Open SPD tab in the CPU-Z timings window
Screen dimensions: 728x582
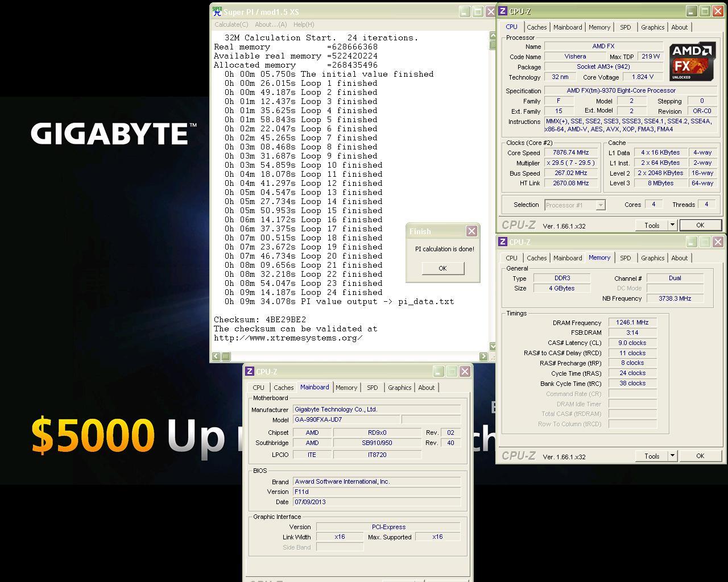(x=626, y=258)
